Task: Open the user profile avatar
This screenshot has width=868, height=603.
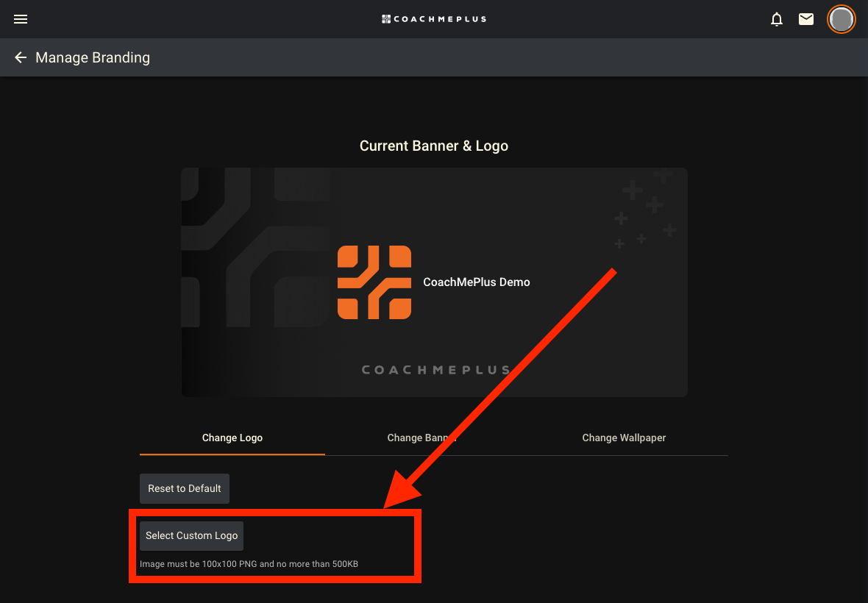Action: click(842, 19)
